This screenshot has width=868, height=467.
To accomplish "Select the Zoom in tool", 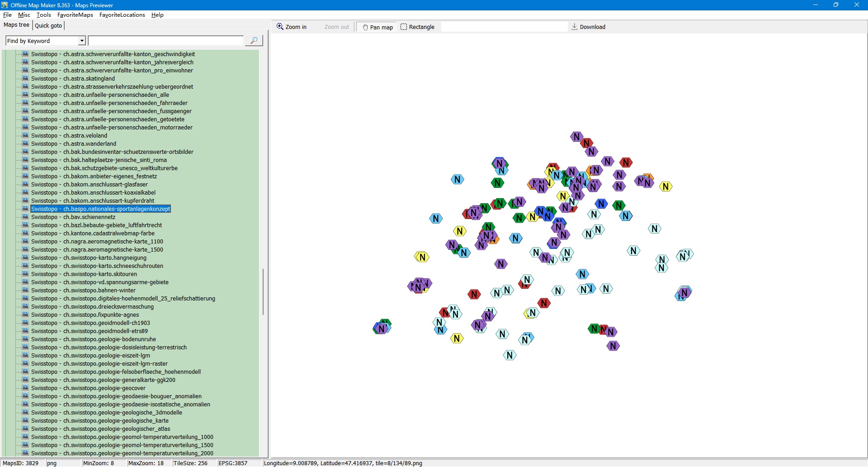I will (x=292, y=27).
